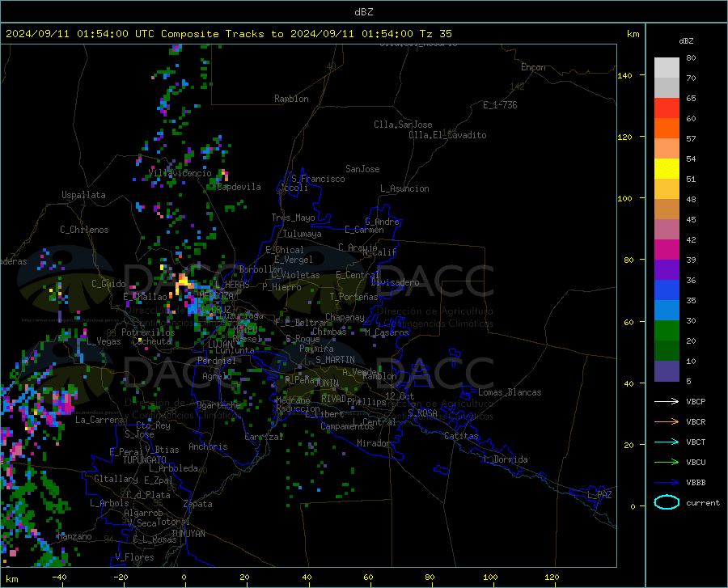
Task: Click the Villavicencio label
Action: [180, 173]
